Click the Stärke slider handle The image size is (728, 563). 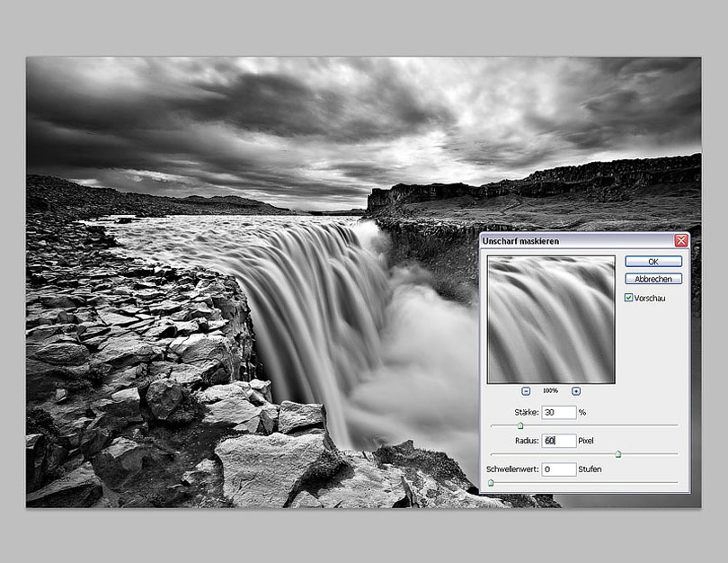coord(520,425)
